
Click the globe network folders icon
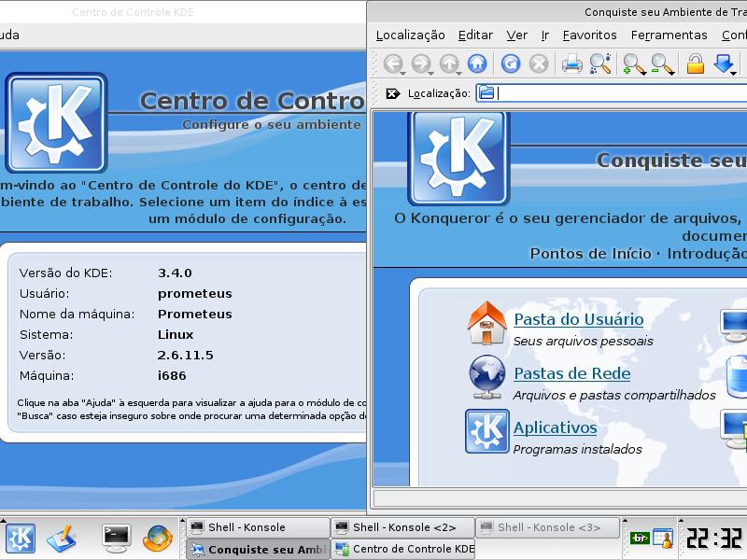click(x=486, y=377)
